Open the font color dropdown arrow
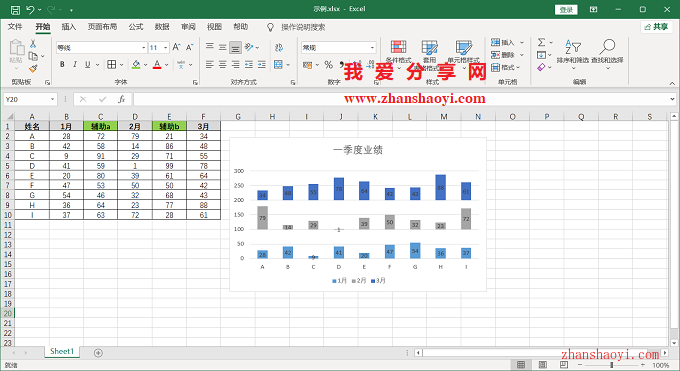 tap(167, 65)
